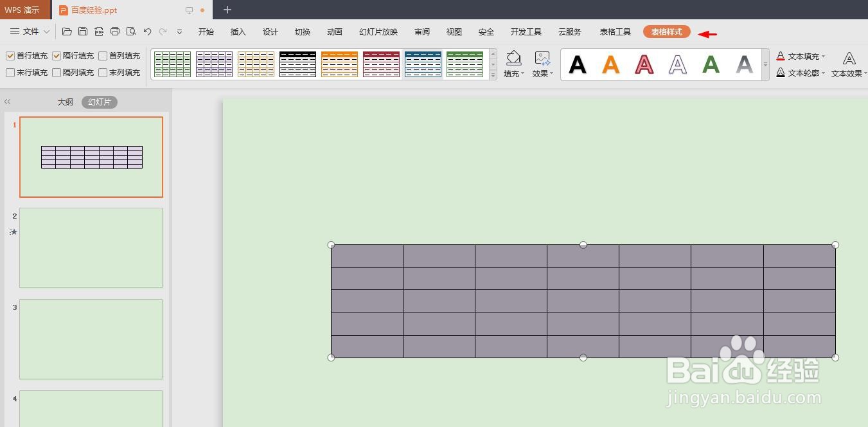Open the 开始 ribbon tab
Viewport: 868px width, 427px height.
point(206,32)
